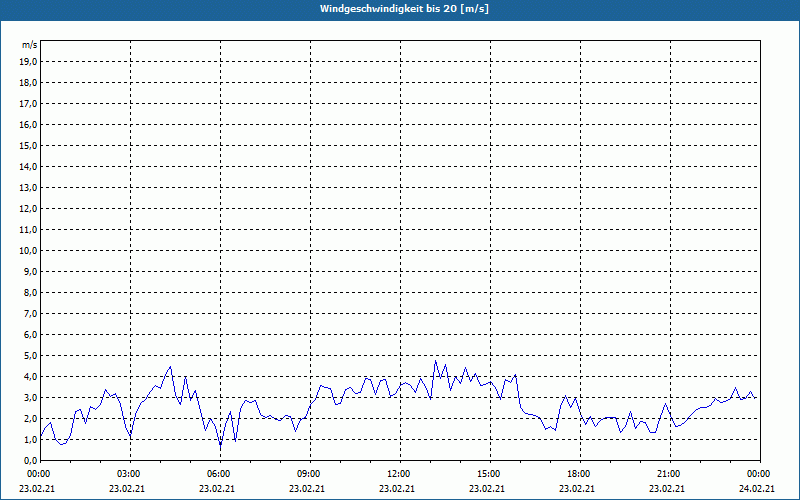Click the 18,0 y-axis label

coord(28,83)
